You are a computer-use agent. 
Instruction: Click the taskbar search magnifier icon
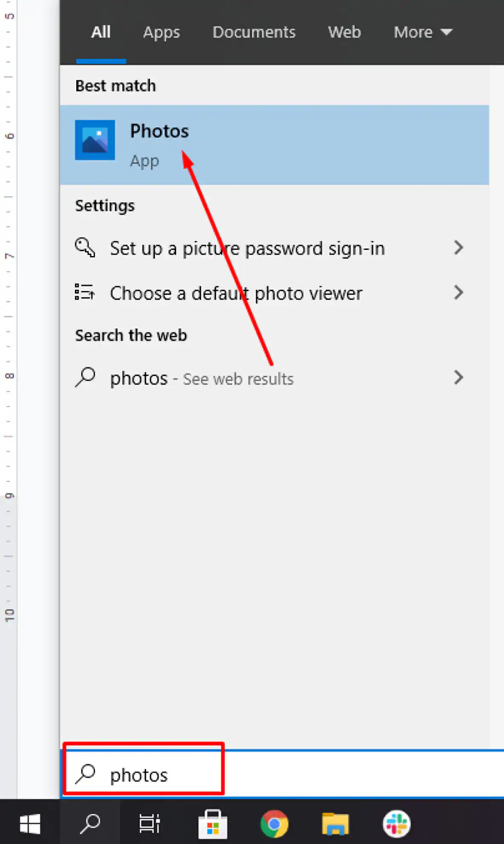[x=90, y=824]
